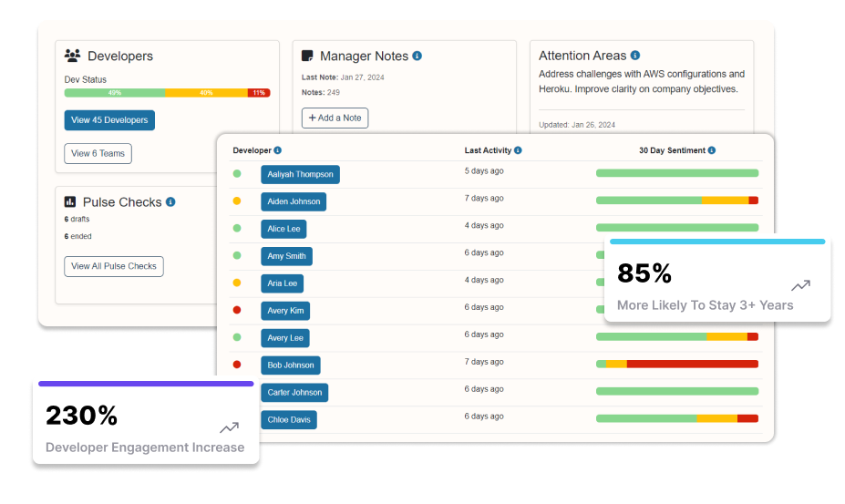The height and width of the screenshot is (504, 845).
Task: Click 'More Likely To Stay 3+ Years' label
Action: pyautogui.click(x=705, y=305)
